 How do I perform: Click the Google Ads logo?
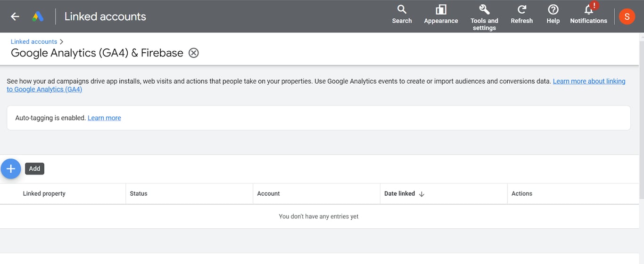38,16
